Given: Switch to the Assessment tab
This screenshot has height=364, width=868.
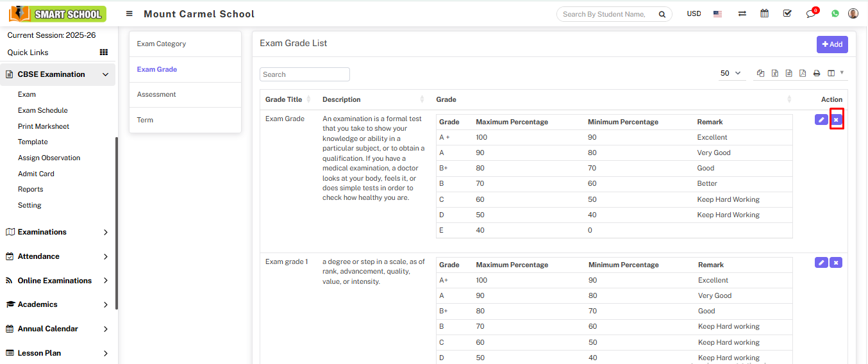Looking at the screenshot, I should (156, 94).
